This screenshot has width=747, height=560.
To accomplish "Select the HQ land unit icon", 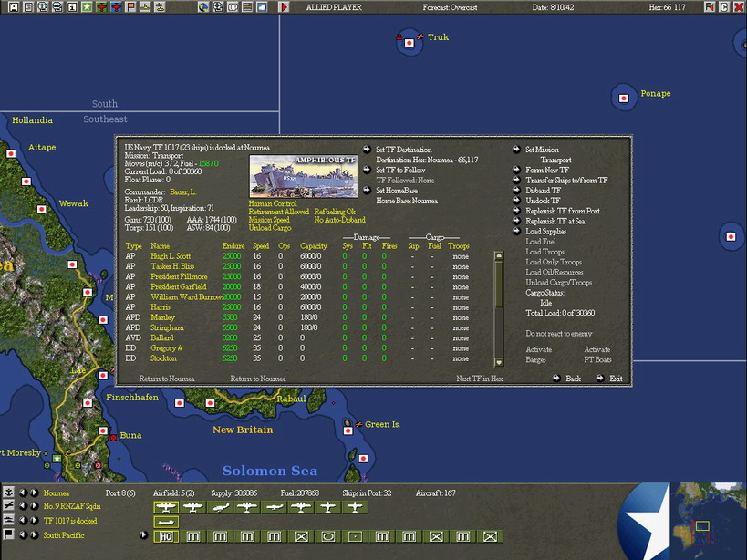I will (x=166, y=536).
